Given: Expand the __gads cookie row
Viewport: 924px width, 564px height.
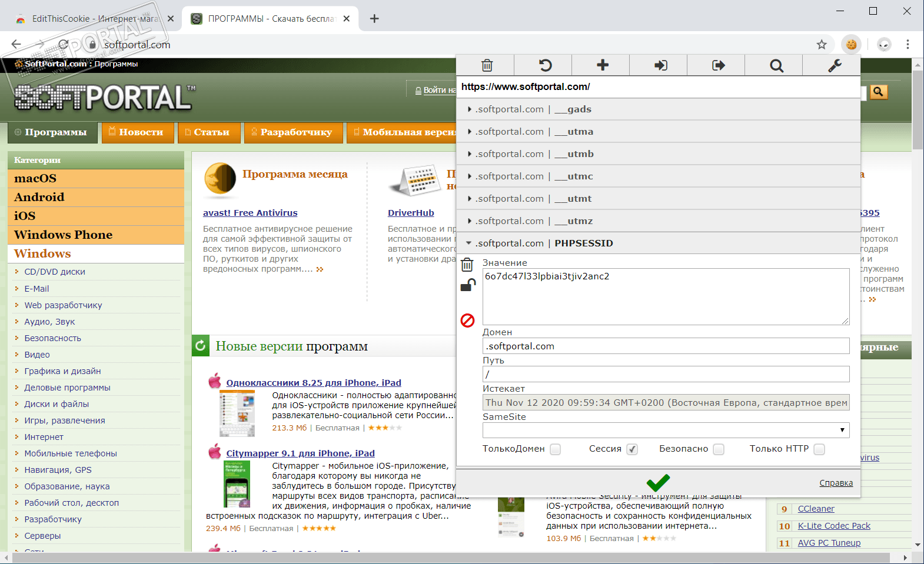Looking at the screenshot, I should coord(658,109).
